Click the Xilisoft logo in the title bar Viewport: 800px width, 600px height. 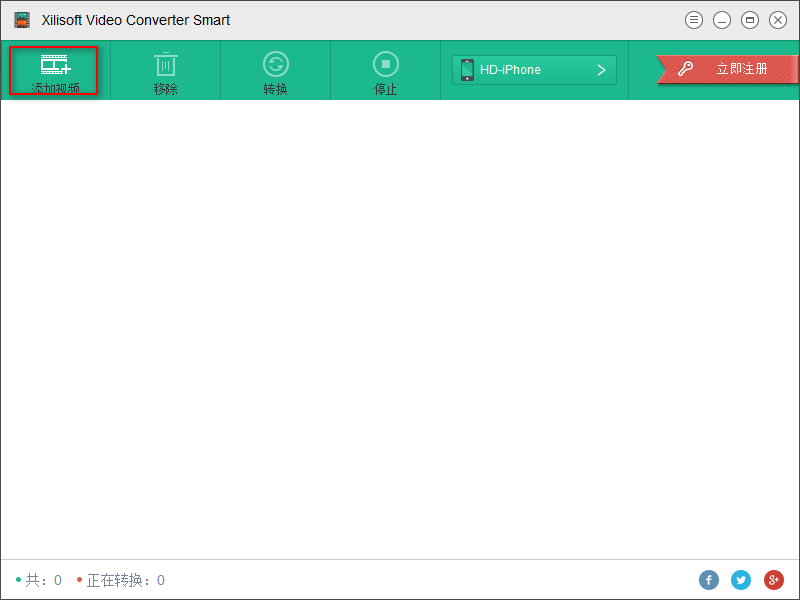tap(21, 19)
